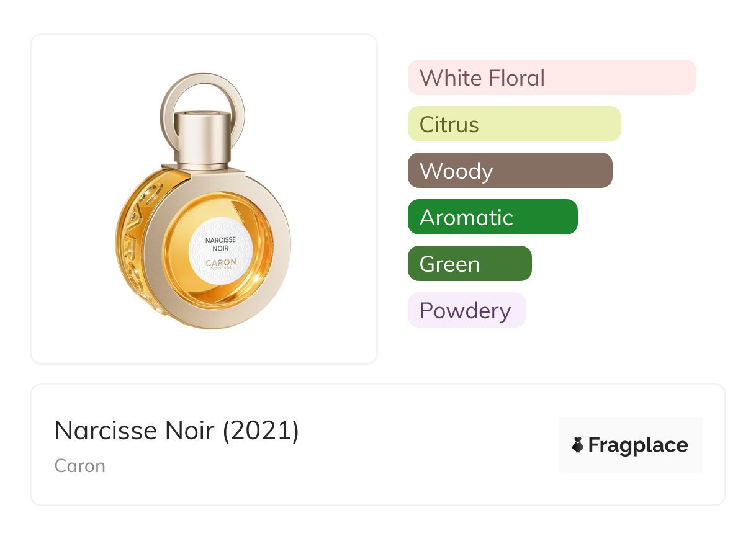Choose the Powdery accord bar
The image size is (756, 536).
pos(467,310)
